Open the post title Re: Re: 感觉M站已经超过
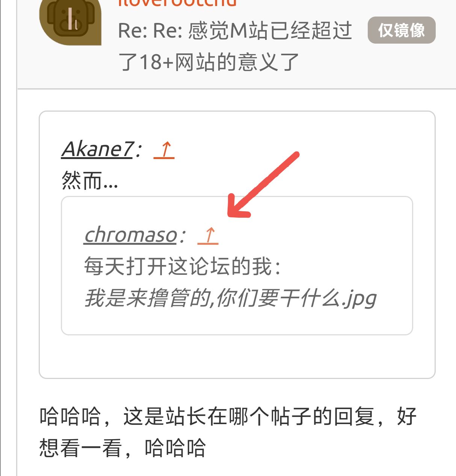456x476 pixels. pos(235,30)
